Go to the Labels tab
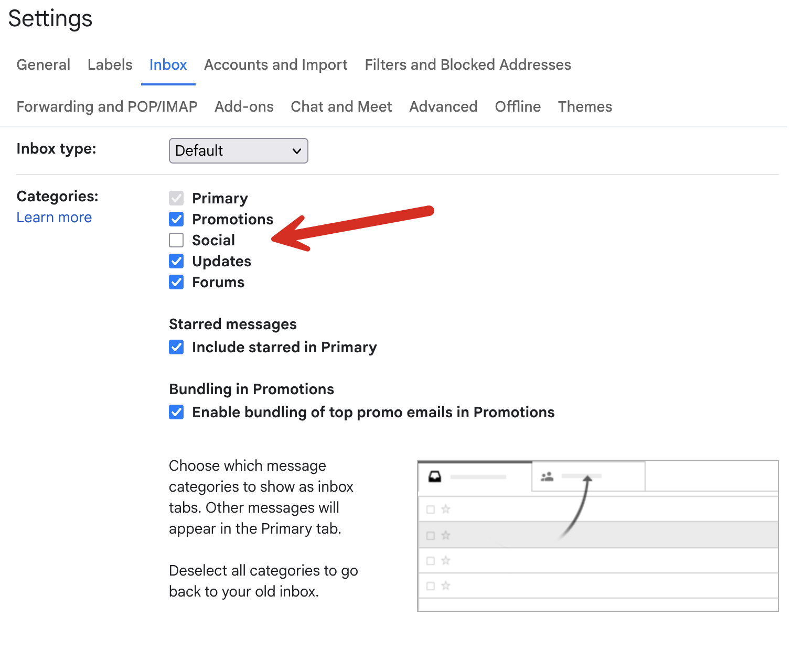The height and width of the screenshot is (672, 792). pos(110,65)
